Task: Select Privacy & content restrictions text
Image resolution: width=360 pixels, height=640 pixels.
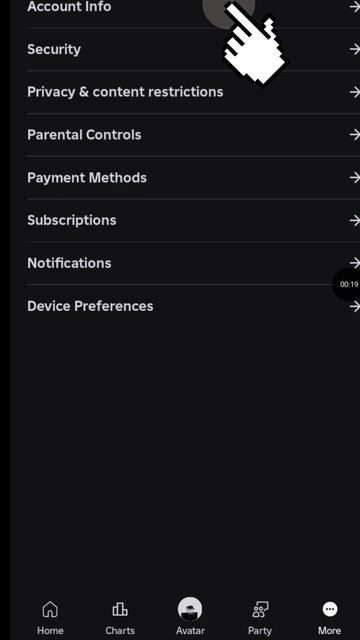Action: coord(125,92)
